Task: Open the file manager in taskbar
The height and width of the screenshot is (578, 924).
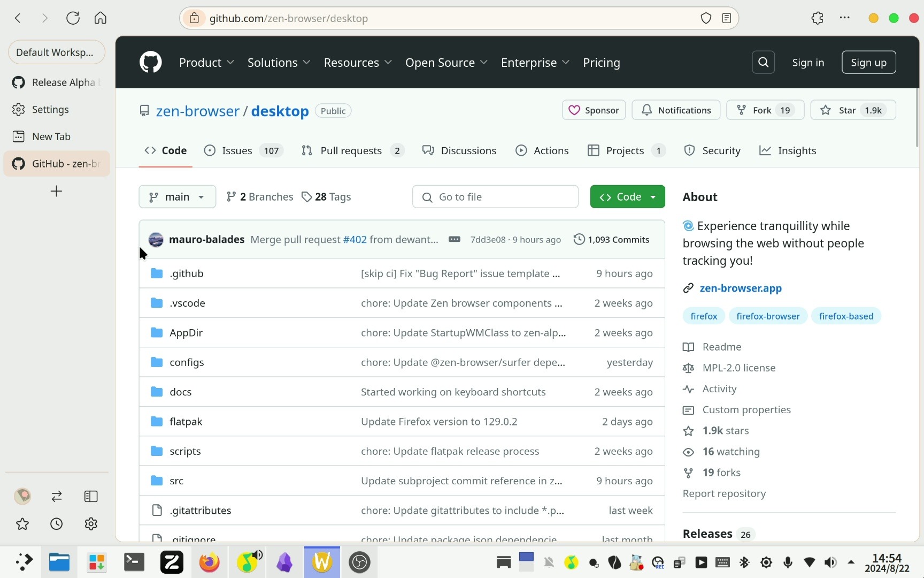Action: 59,562
